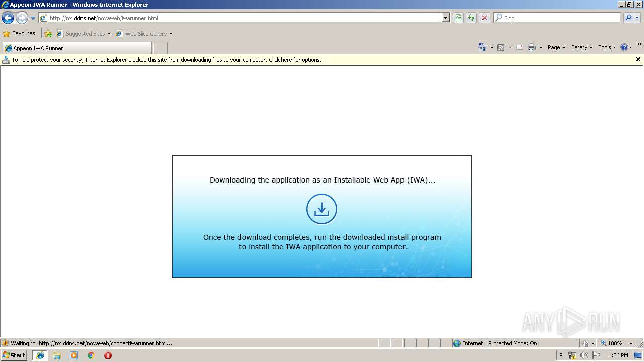
Task: Click the red Opera-like taskbar icon
Action: coord(108,355)
